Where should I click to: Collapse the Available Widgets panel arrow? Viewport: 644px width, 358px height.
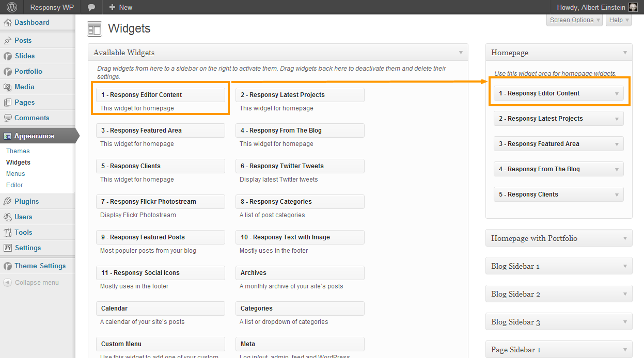point(461,53)
